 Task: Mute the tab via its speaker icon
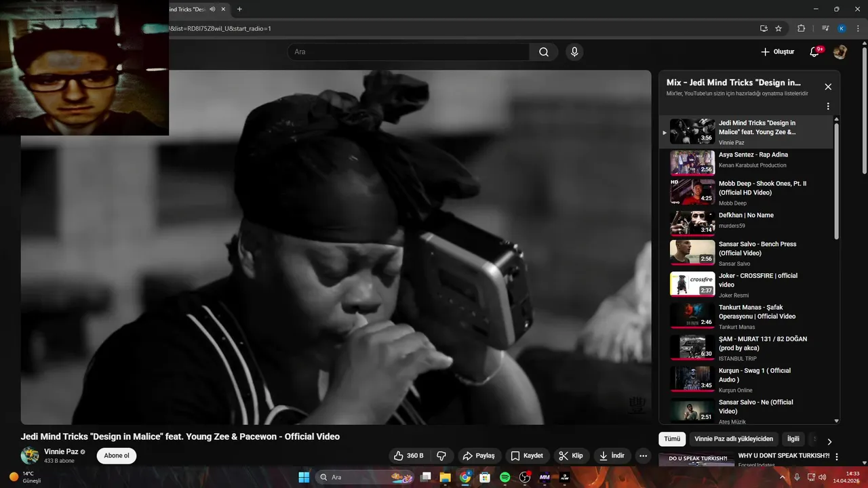[x=212, y=9]
